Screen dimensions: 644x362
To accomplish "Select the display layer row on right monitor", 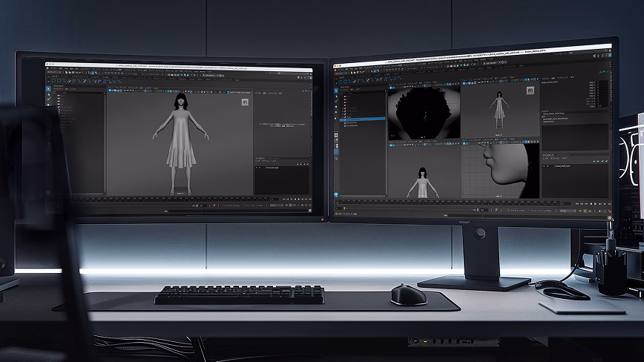I will pos(575,166).
